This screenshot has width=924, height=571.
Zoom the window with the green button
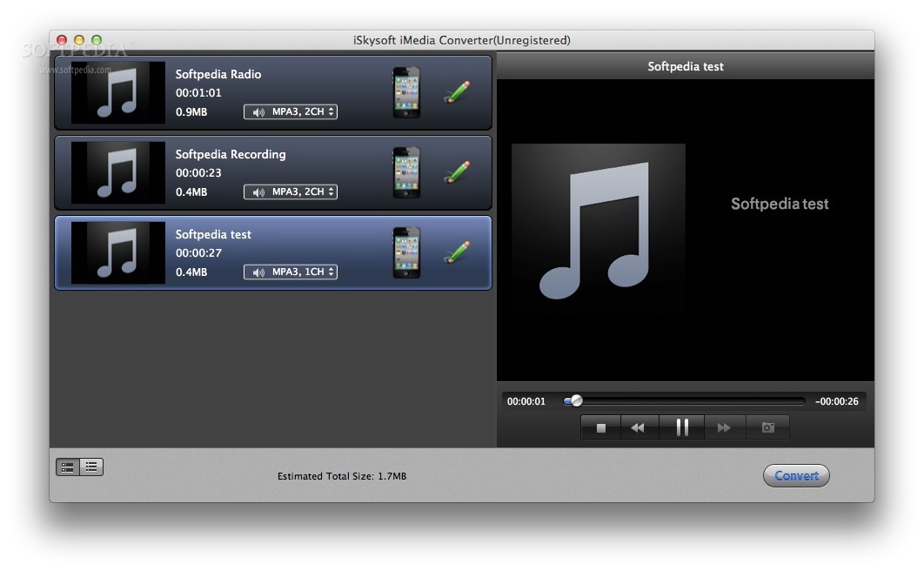(96, 40)
